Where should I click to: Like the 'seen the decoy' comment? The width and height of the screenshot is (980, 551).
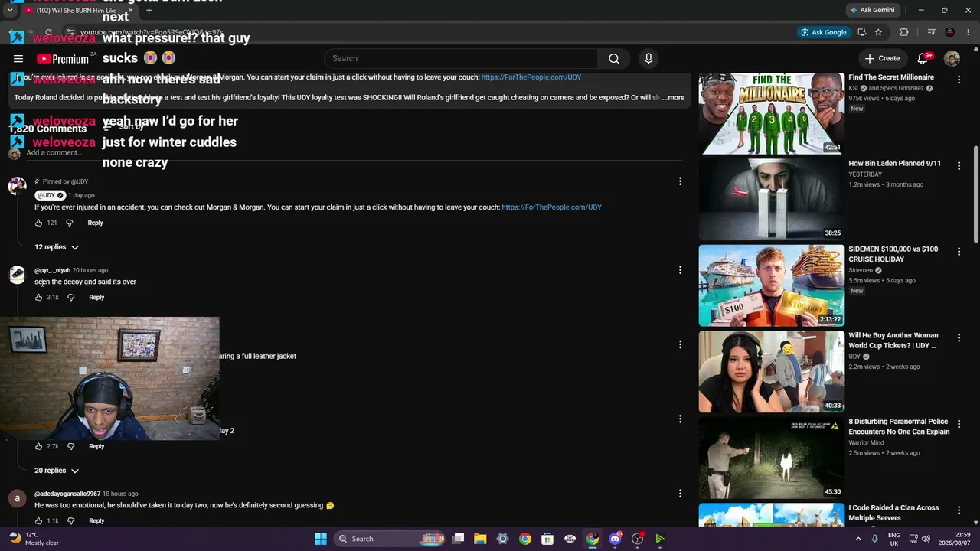[x=38, y=297]
